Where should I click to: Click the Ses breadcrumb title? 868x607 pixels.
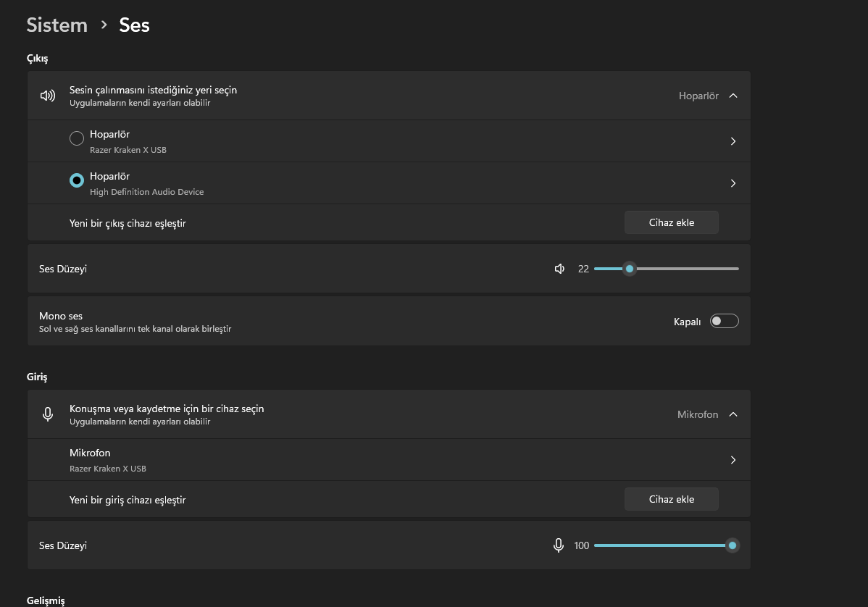coord(134,25)
